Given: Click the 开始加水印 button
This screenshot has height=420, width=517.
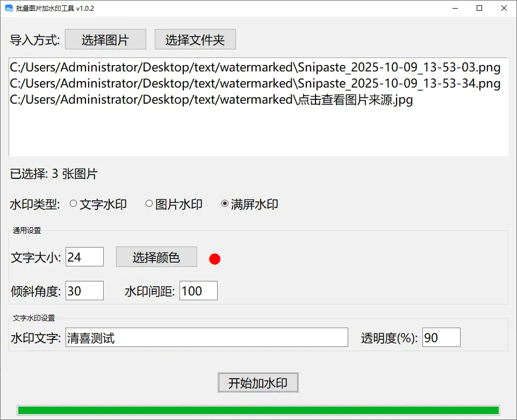Looking at the screenshot, I should [258, 382].
